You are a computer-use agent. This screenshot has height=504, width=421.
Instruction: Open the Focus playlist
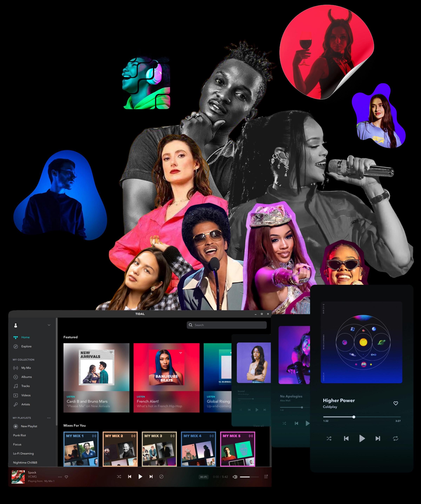click(17, 444)
